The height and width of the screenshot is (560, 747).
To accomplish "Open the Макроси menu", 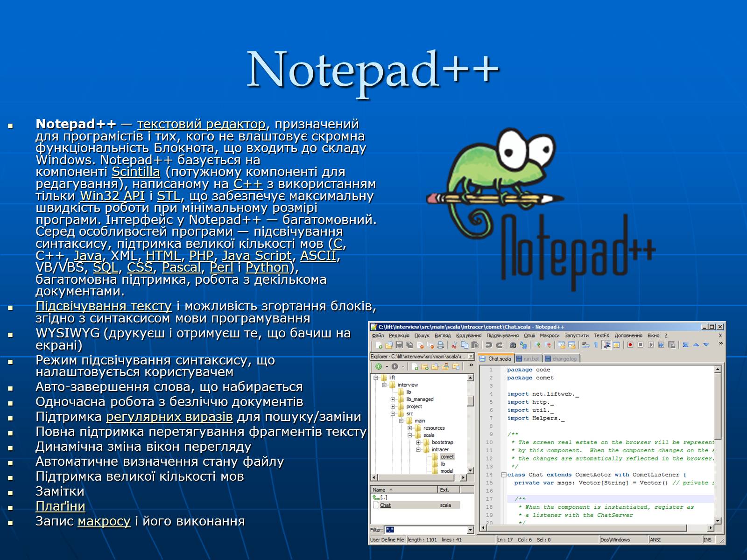I will click(x=550, y=336).
